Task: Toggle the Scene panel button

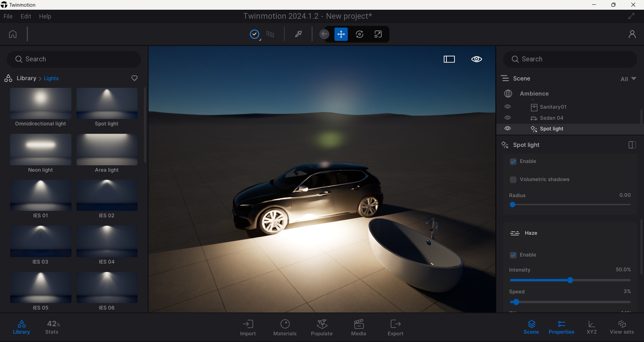Action: [x=531, y=327]
